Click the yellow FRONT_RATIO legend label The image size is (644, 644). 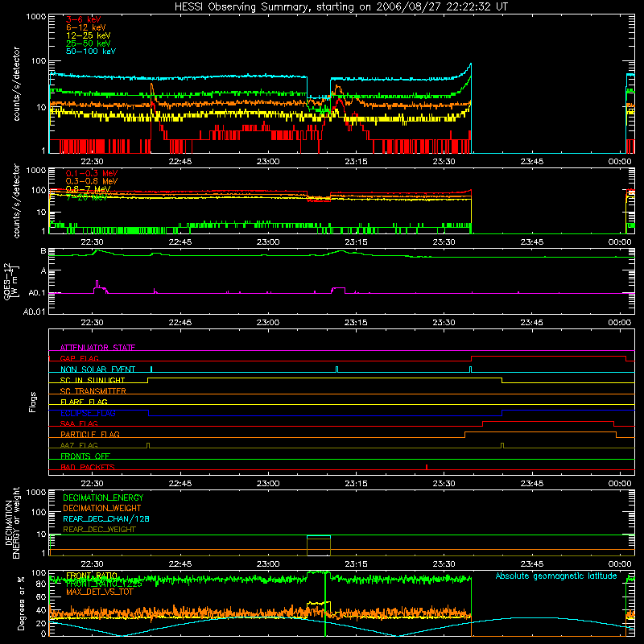pos(92,576)
